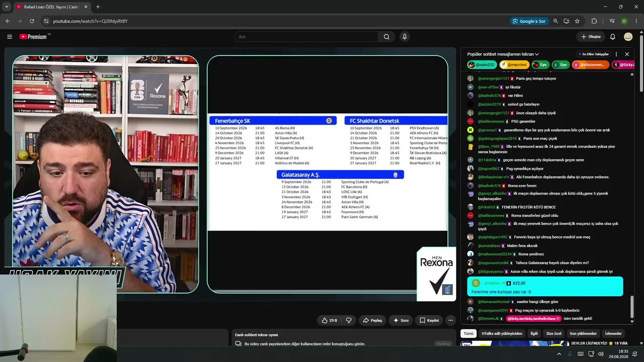Open the YouTube account avatar menu
This screenshot has height=362, width=644.
(x=628, y=37)
